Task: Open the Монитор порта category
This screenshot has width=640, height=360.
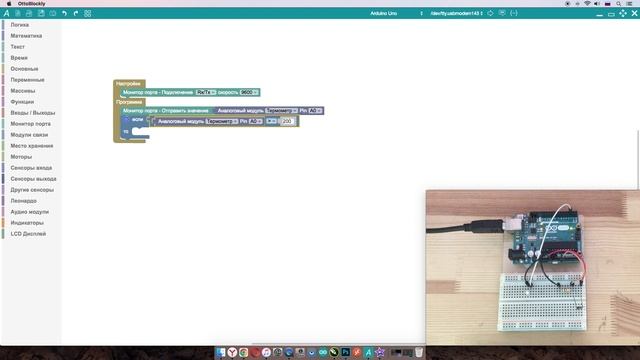Action: (x=31, y=124)
